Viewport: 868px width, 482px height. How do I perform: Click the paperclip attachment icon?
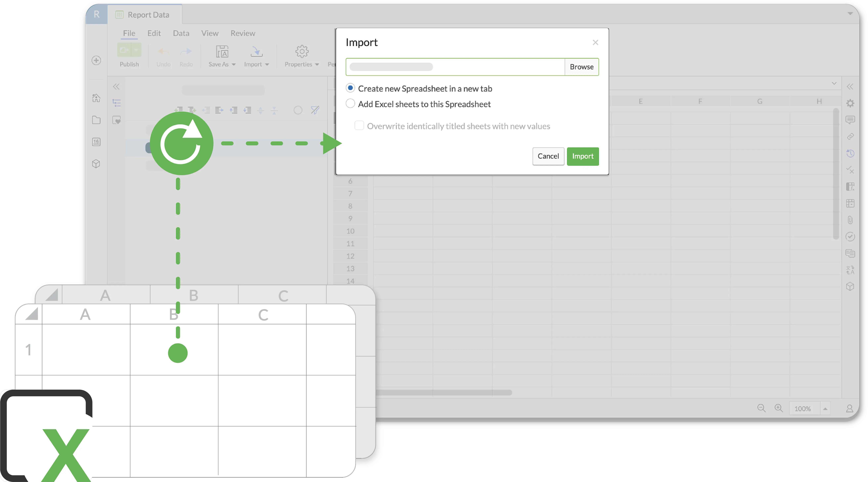pyautogui.click(x=850, y=220)
